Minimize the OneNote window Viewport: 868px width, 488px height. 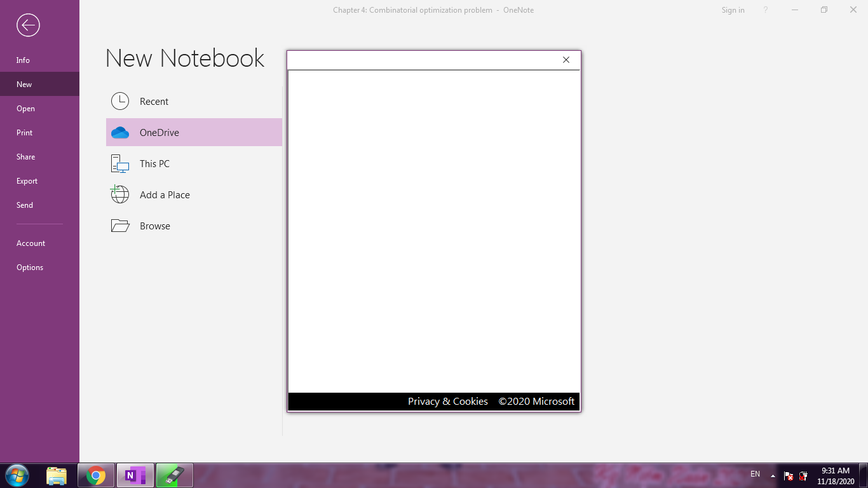click(x=795, y=10)
